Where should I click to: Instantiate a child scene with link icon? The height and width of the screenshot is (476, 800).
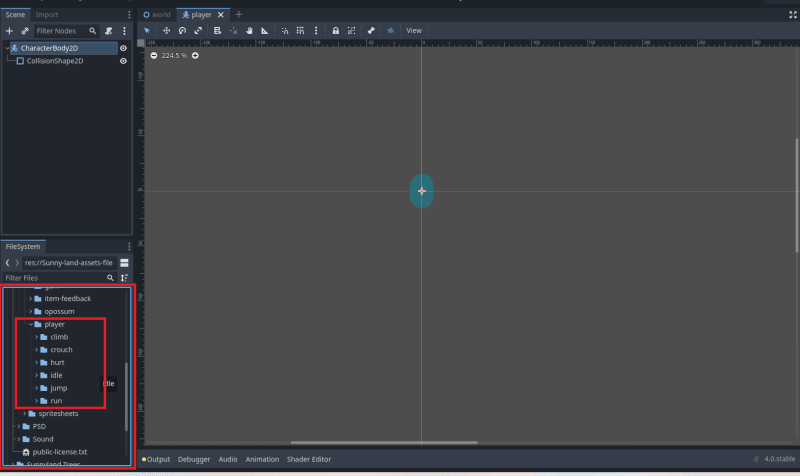24,31
